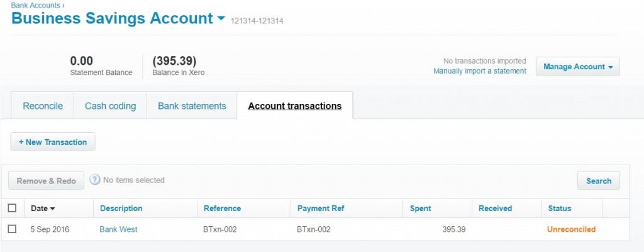Expand the Manage Account dropdown
The height and width of the screenshot is (252, 644).
pos(578,67)
